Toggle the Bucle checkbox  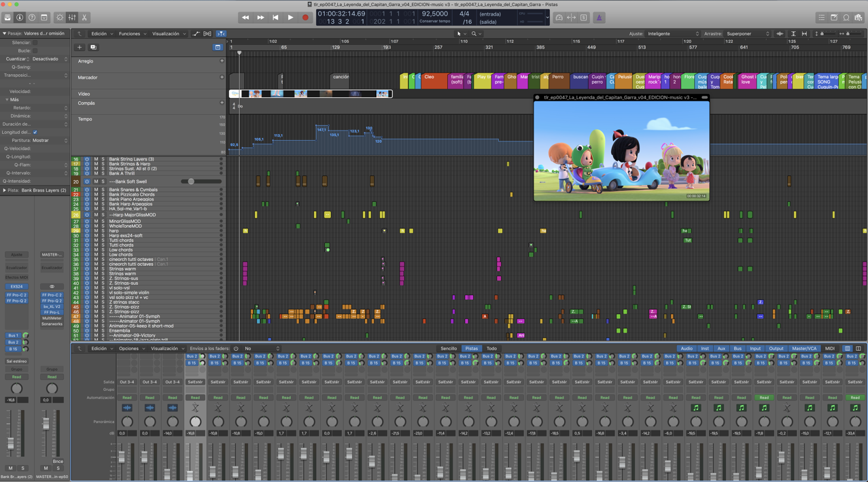(35, 51)
